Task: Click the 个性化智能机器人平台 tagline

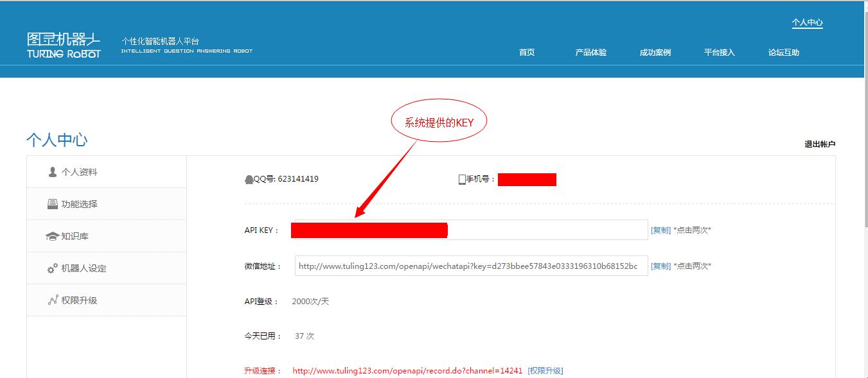Action: pos(161,41)
